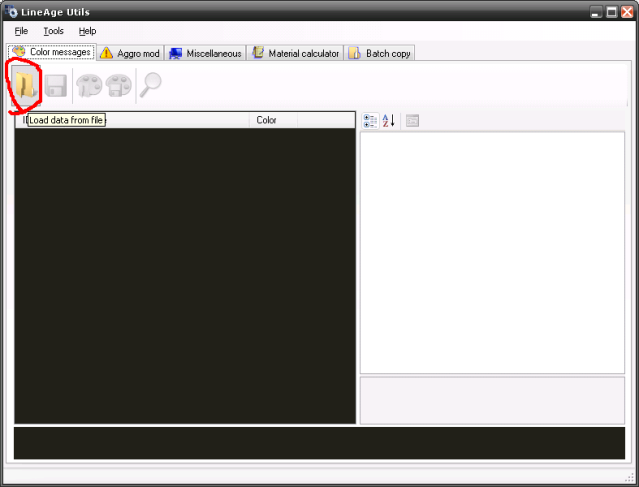Click the dark log panel at the bottom
Image resolution: width=639 pixels, height=487 pixels.
[x=319, y=443]
